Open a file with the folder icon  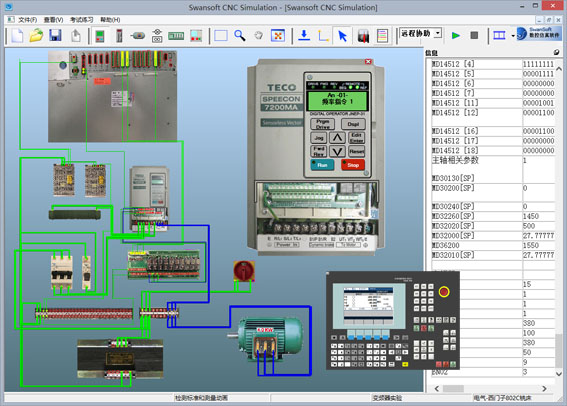[36, 36]
